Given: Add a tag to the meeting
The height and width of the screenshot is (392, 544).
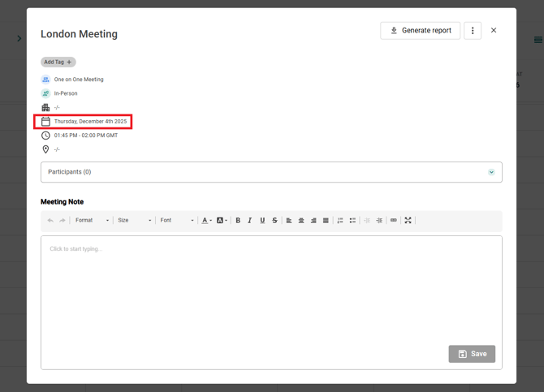Looking at the screenshot, I should click(58, 62).
